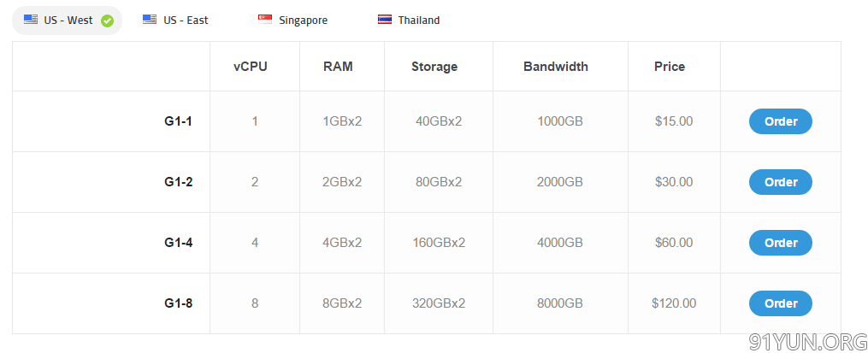This screenshot has height=353, width=868.
Task: Click the green checkmark on US - West
Action: pyautogui.click(x=108, y=21)
